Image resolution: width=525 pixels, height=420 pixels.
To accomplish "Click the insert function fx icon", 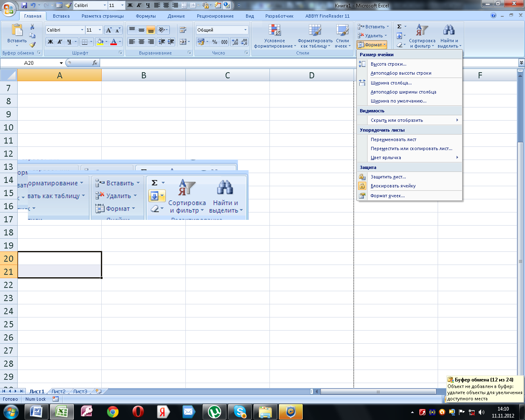I will 95,63.
